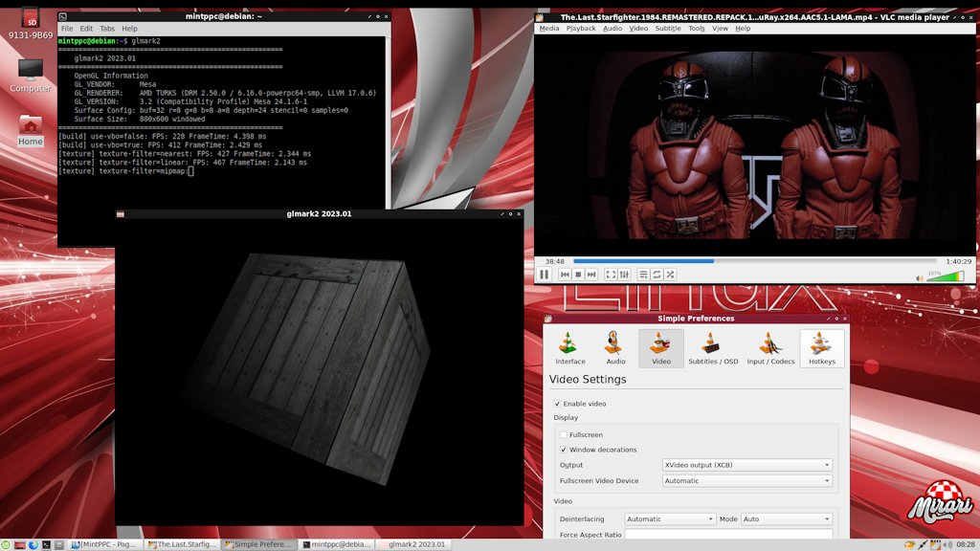Adjust the VLC volume slider
Screen dimensions: 980x551
(945, 276)
